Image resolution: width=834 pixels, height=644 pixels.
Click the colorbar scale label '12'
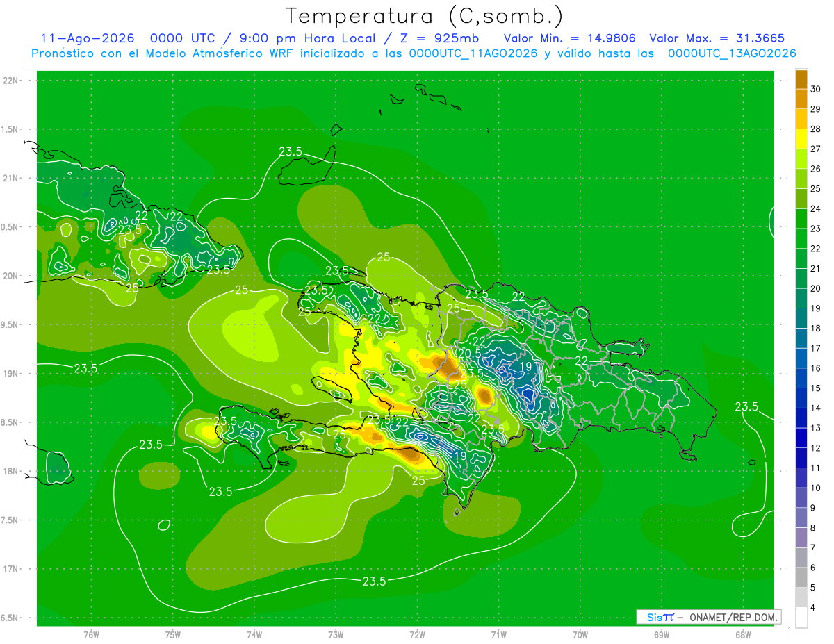[816, 448]
